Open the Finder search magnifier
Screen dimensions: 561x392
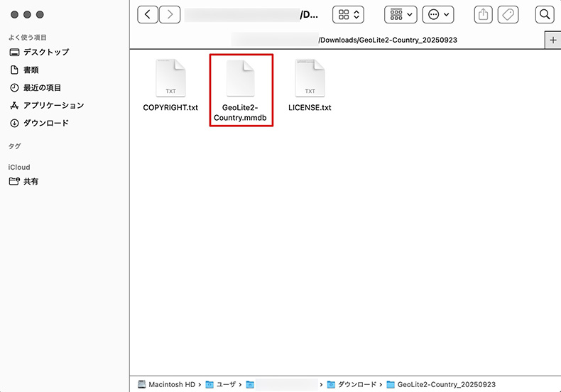[545, 15]
